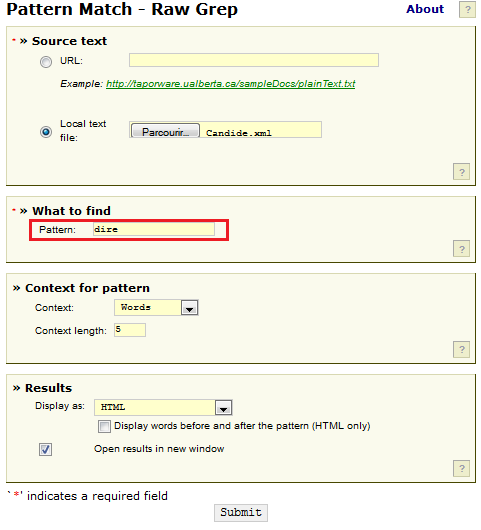Open help for the Source text section
Viewport: 481px width, 530px height.
tap(461, 172)
